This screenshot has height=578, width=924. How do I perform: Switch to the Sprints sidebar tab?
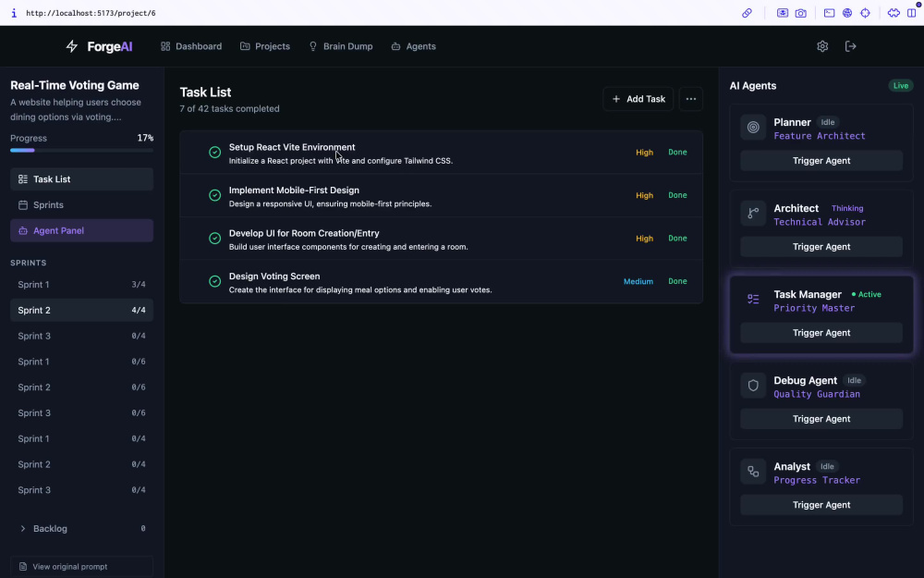click(x=82, y=205)
